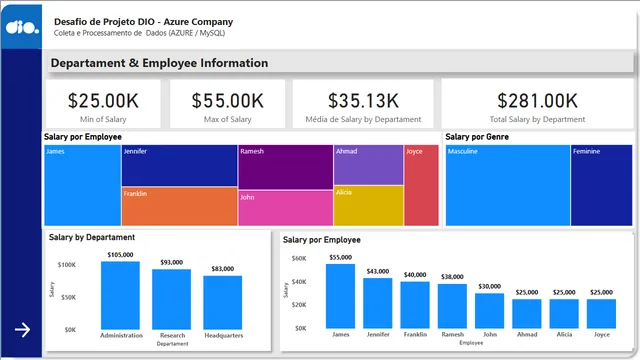The image size is (640, 360).
Task: Select Ahmad violet treemap tile
Action: click(x=369, y=165)
